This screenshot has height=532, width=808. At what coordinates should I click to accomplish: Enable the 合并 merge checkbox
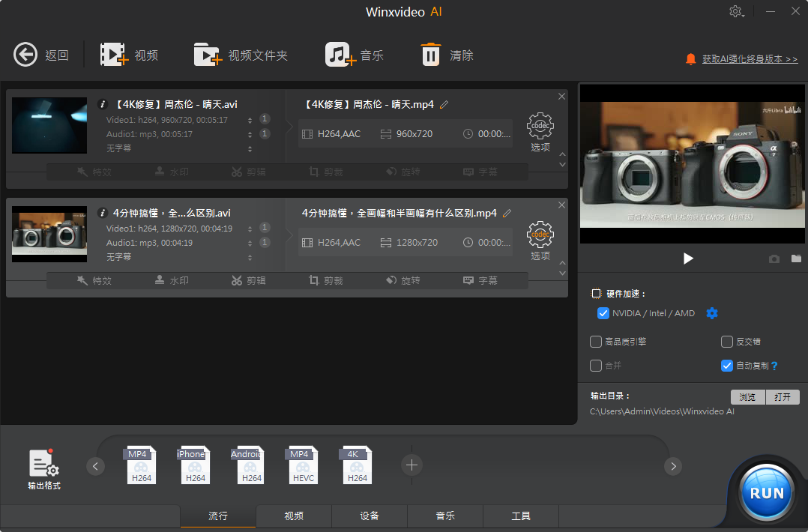tap(596, 366)
